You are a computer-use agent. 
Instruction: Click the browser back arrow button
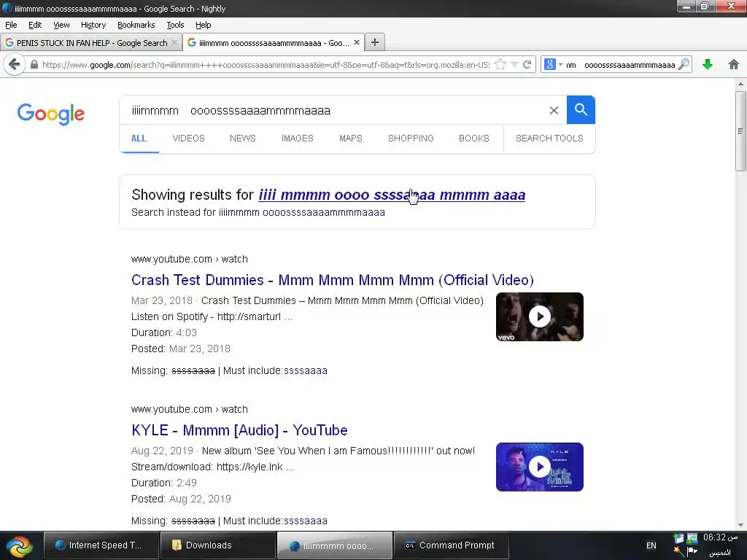pyautogui.click(x=15, y=64)
